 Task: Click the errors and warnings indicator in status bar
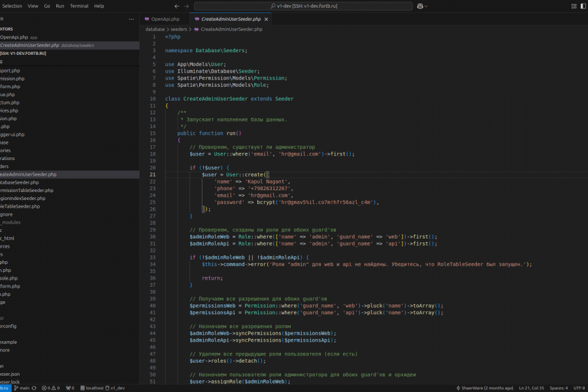coord(51,387)
